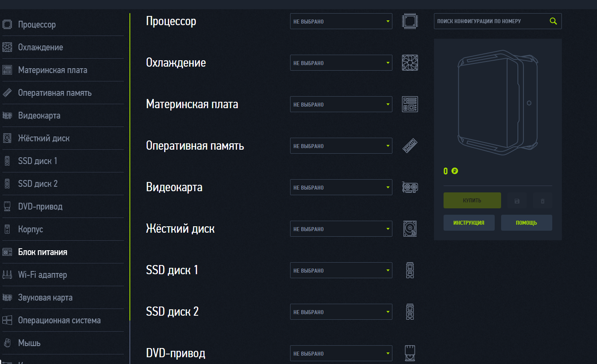Image resolution: width=597 pixels, height=364 pixels.
Task: Open the SSD диск 1 dropdown
Action: (341, 270)
